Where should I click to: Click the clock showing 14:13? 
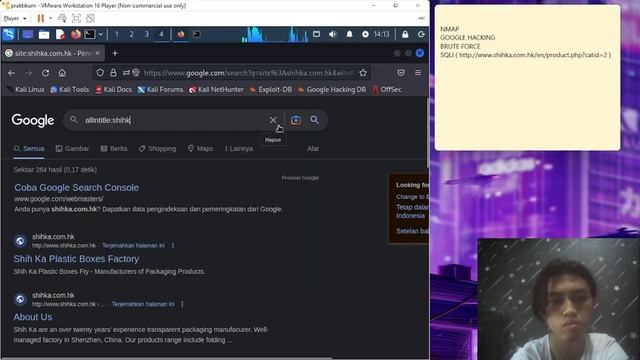381,34
